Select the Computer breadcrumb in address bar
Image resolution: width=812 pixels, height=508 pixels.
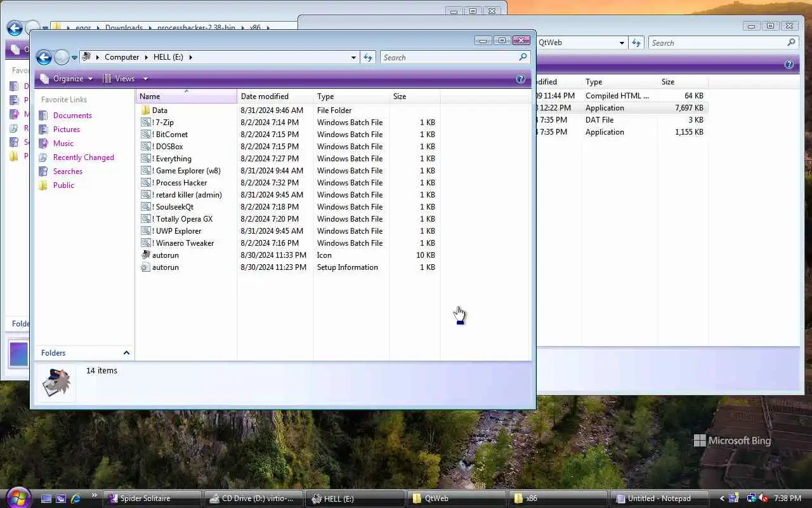tap(122, 57)
